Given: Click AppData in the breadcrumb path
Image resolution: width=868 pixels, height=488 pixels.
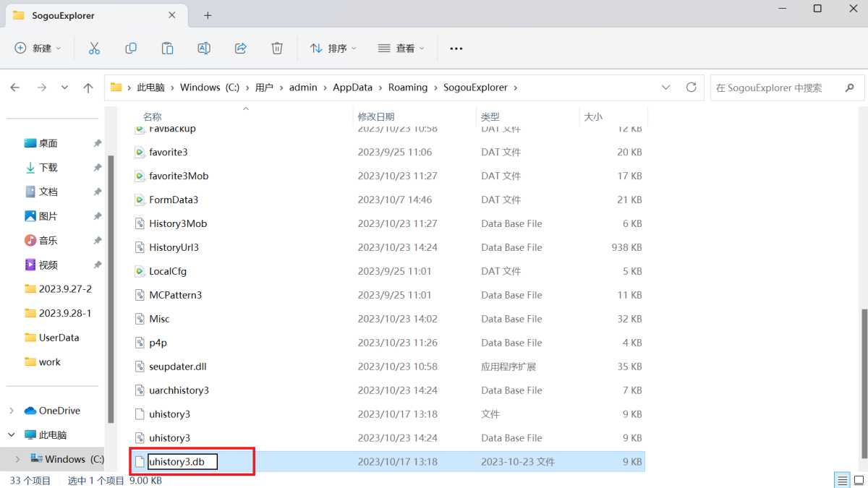Looking at the screenshot, I should 352,87.
